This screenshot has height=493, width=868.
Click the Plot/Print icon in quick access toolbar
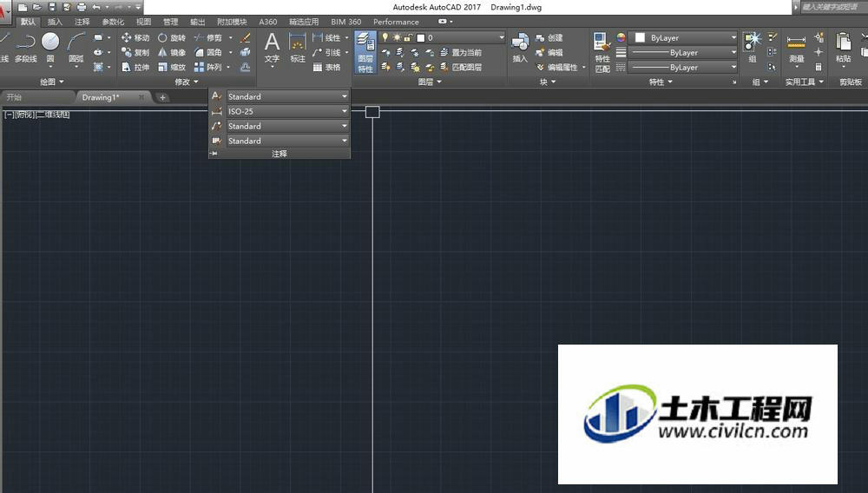click(82, 7)
